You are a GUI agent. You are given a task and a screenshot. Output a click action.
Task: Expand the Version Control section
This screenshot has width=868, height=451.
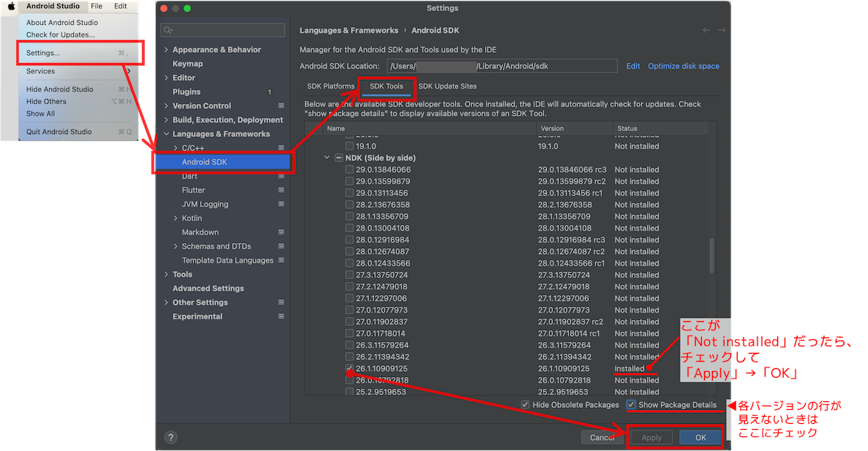pyautogui.click(x=166, y=105)
